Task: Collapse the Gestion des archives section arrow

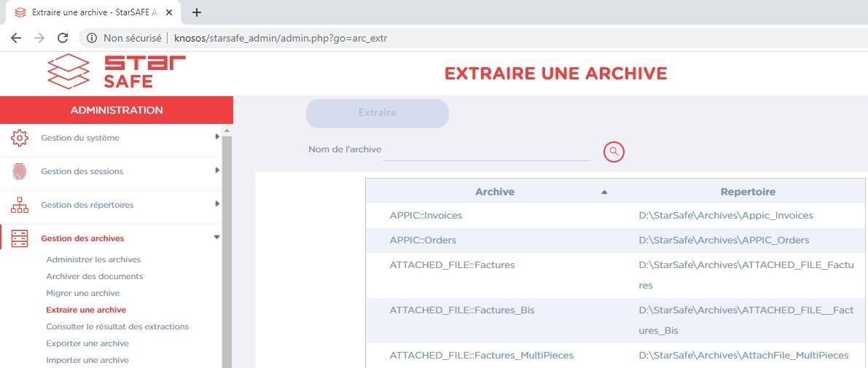Action: pos(216,238)
